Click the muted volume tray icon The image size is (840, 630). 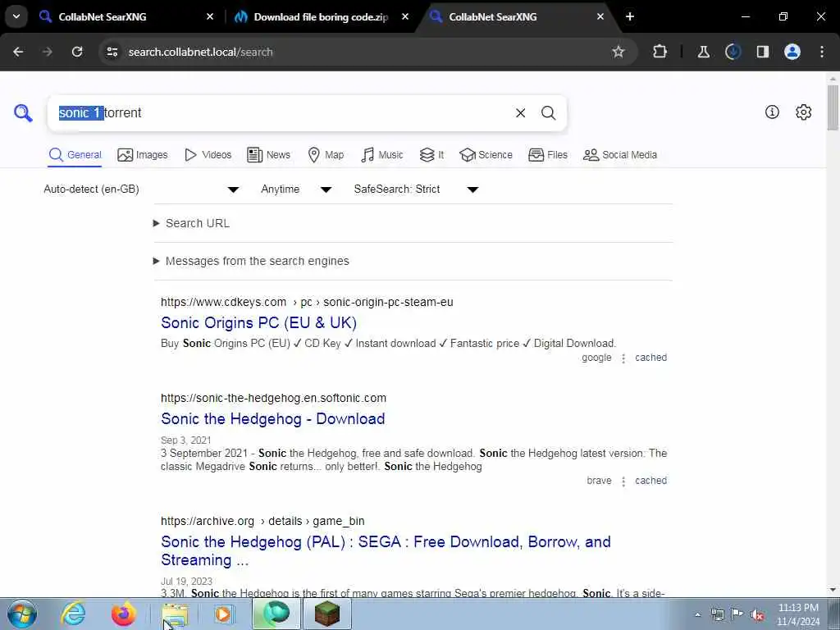coord(757,614)
